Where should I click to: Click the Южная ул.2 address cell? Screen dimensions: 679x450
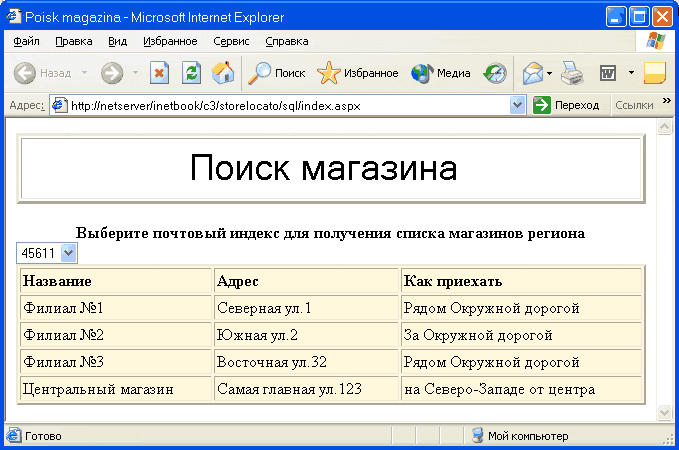click(x=306, y=335)
